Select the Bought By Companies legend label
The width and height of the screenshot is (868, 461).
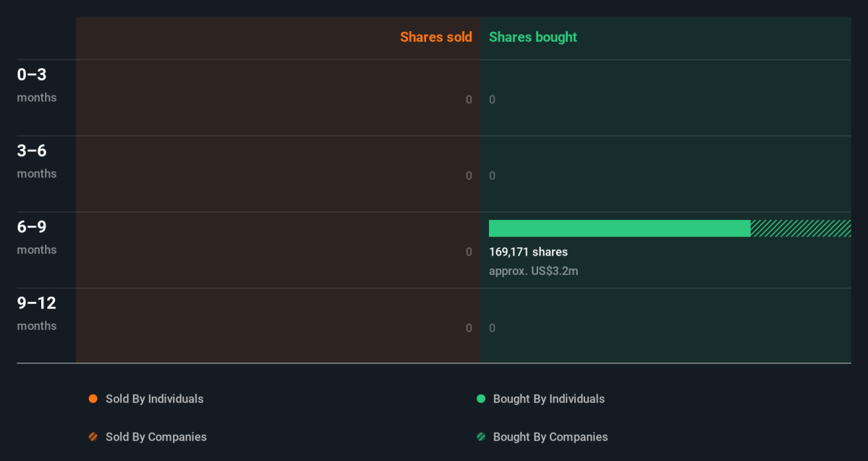(550, 437)
